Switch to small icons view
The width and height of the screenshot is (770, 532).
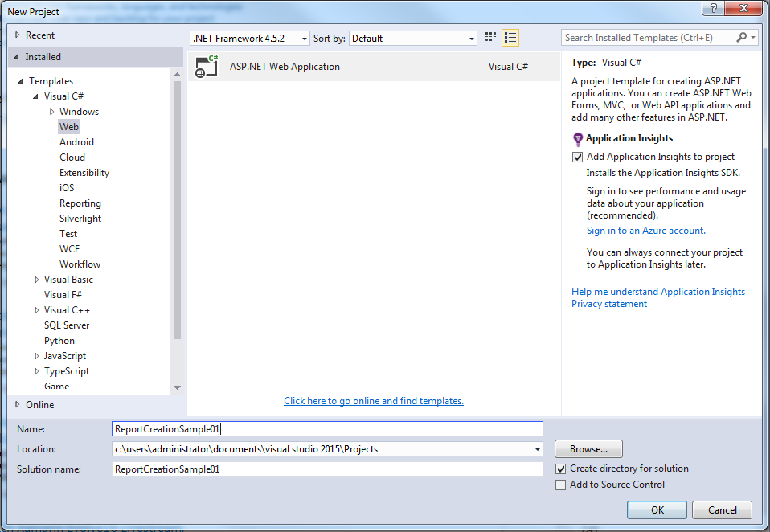[x=490, y=38]
